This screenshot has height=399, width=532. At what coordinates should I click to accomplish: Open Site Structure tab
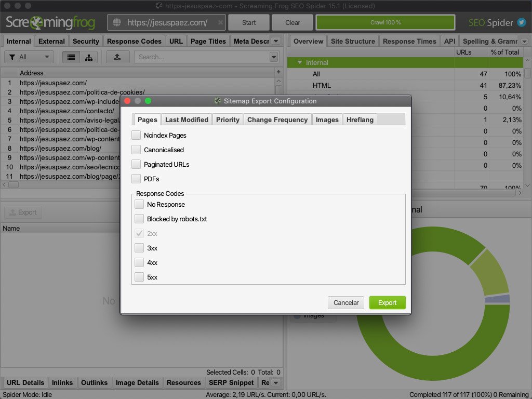coord(353,41)
